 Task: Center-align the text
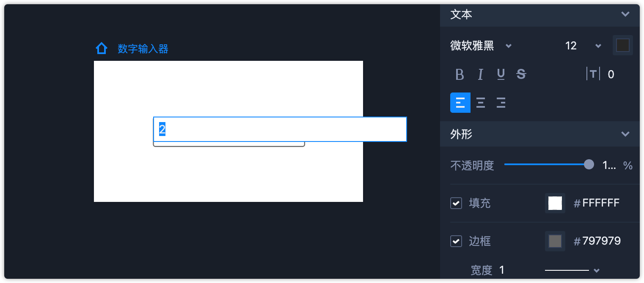pyautogui.click(x=481, y=103)
